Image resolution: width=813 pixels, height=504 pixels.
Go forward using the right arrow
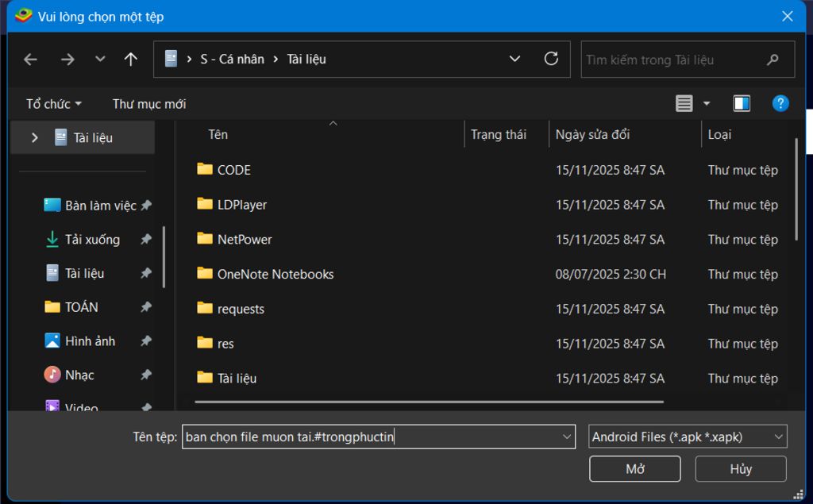(x=67, y=60)
